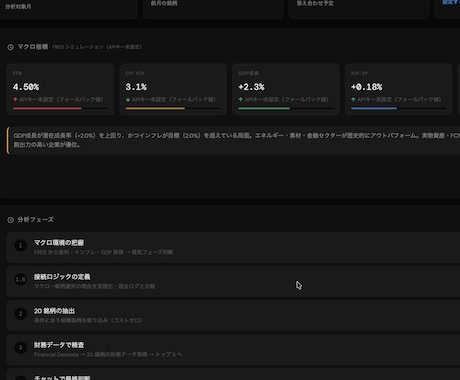Click the clock icon beside マクロ指標
Screen dimensions: 460x380
click(11, 47)
